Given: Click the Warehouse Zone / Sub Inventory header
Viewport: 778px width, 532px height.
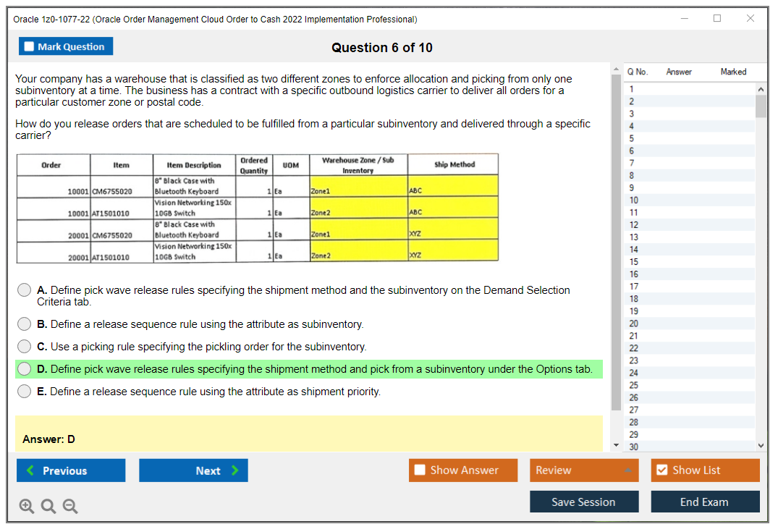Looking at the screenshot, I should [358, 165].
